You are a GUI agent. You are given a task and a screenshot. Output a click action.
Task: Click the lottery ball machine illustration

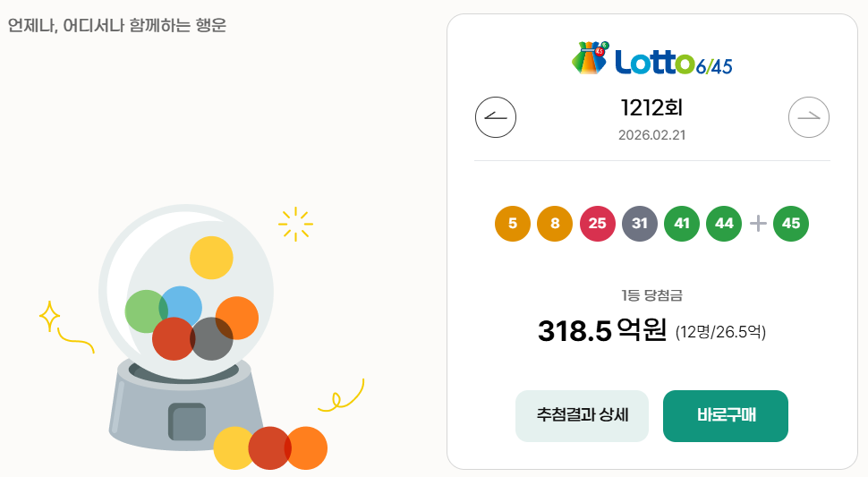pyautogui.click(x=186, y=328)
